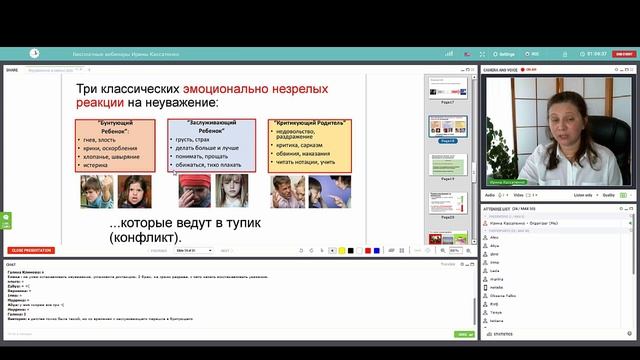640x360 pixels.
Task: Open Statistics in attendee panel
Action: click(x=500, y=334)
